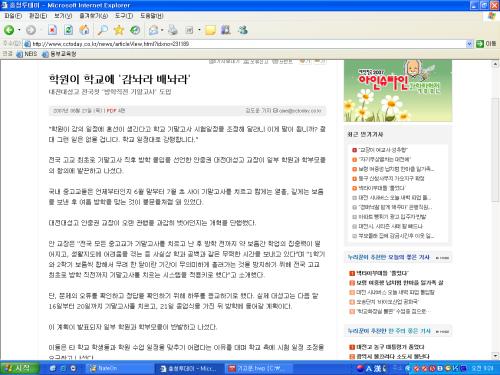Open the Mail button dropdown arrow

tap(162, 30)
